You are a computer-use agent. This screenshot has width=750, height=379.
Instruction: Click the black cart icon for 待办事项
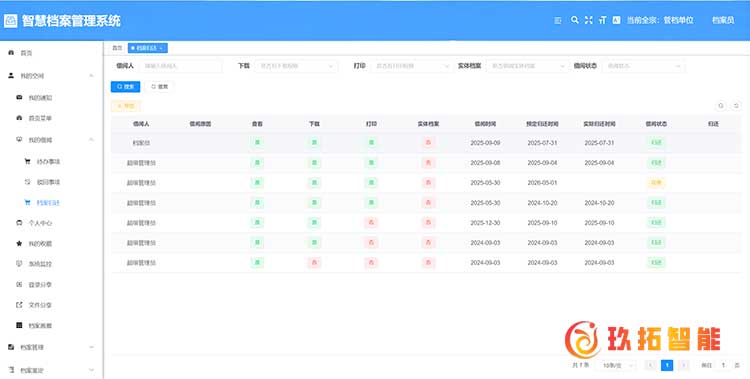tap(27, 161)
